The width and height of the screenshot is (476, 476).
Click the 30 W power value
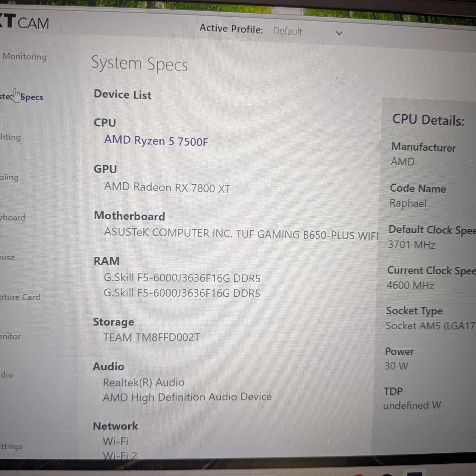pyautogui.click(x=396, y=366)
